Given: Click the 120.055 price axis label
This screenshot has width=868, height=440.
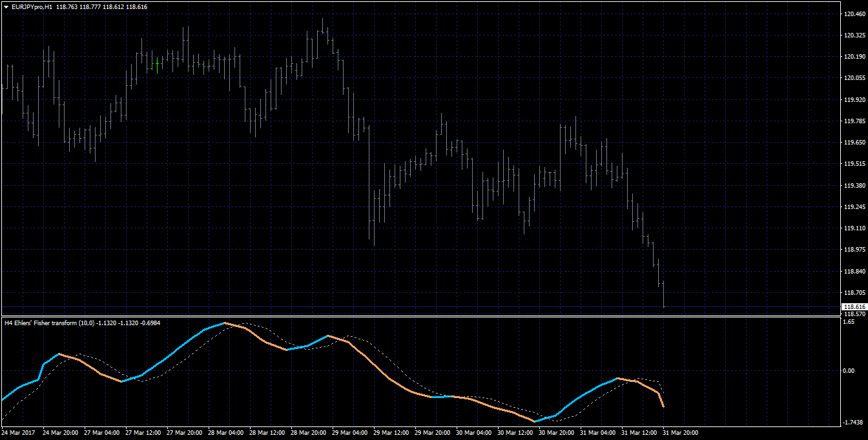Looking at the screenshot, I should (854, 78).
